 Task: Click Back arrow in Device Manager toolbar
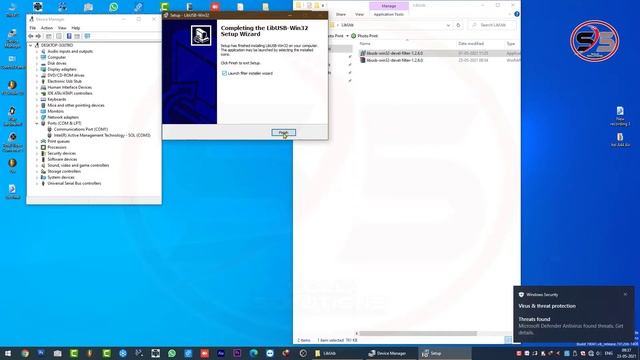(x=31, y=36)
